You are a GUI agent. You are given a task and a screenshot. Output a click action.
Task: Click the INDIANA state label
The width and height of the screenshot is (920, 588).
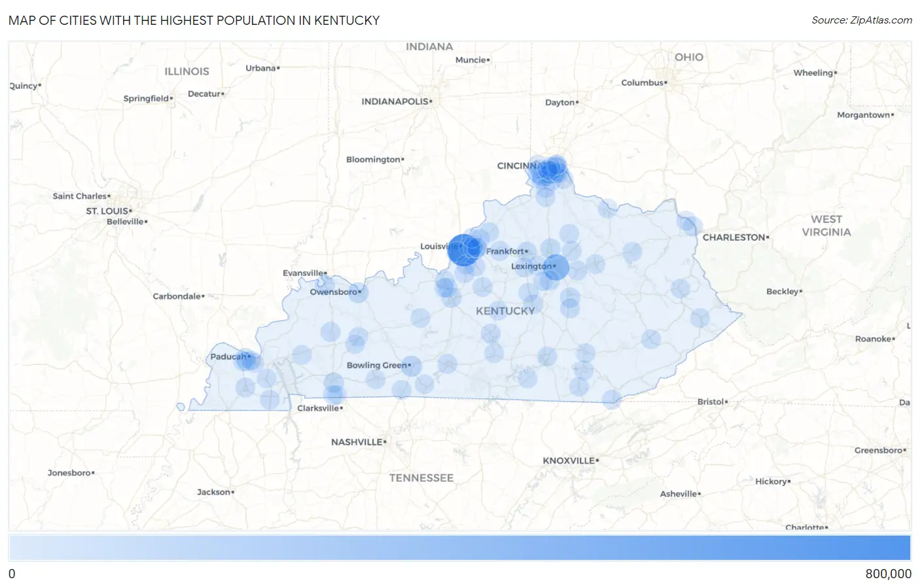(x=429, y=47)
